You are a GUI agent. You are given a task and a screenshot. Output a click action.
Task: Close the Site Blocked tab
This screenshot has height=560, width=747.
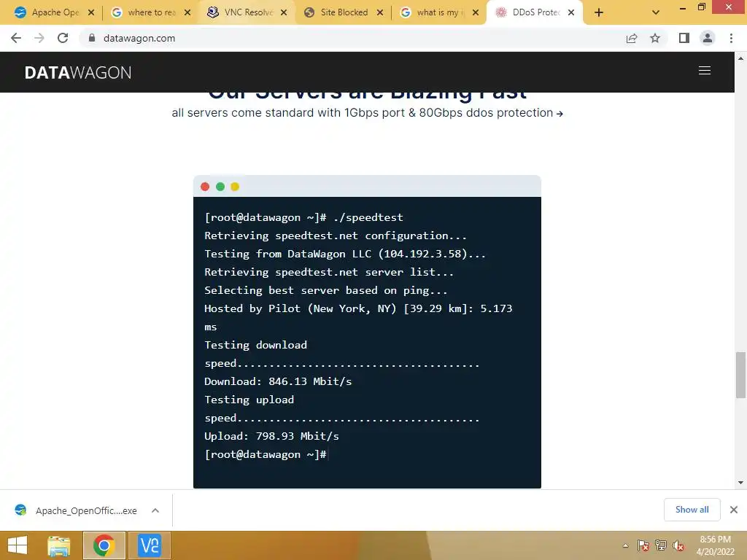pos(379,12)
